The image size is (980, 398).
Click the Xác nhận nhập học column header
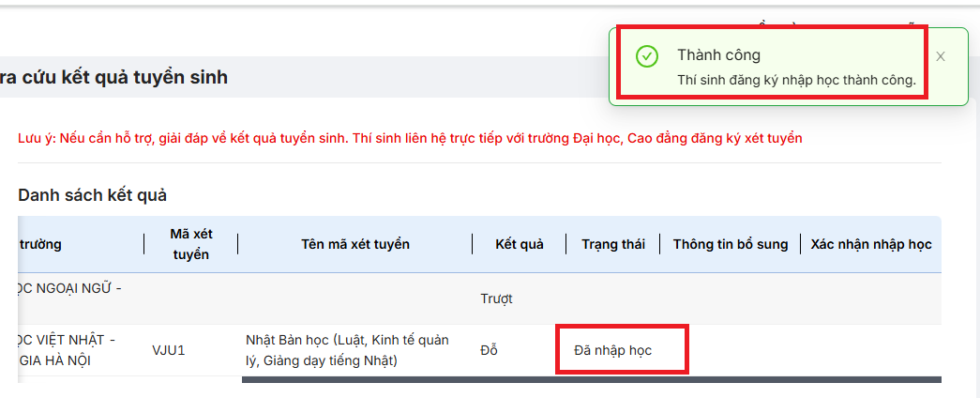pos(871,244)
